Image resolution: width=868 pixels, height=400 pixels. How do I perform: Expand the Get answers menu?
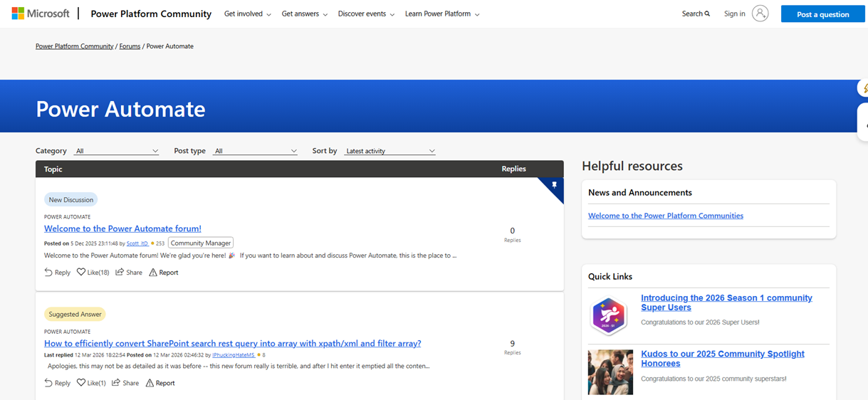(305, 14)
